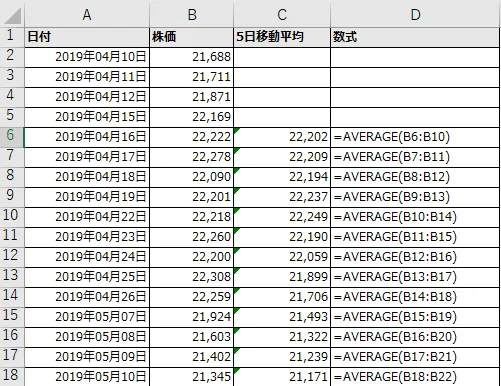Select the date cell 2019年04月19日
Viewport: 501px width, 386px height.
point(87,197)
